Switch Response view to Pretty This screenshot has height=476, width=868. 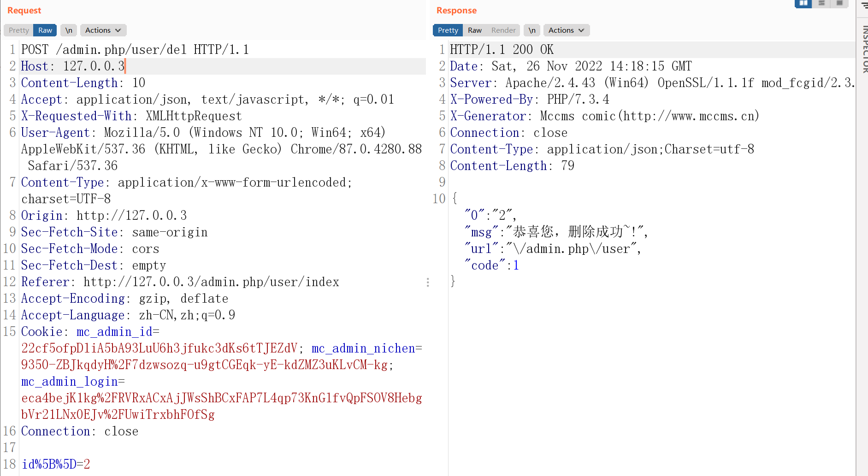pyautogui.click(x=448, y=30)
